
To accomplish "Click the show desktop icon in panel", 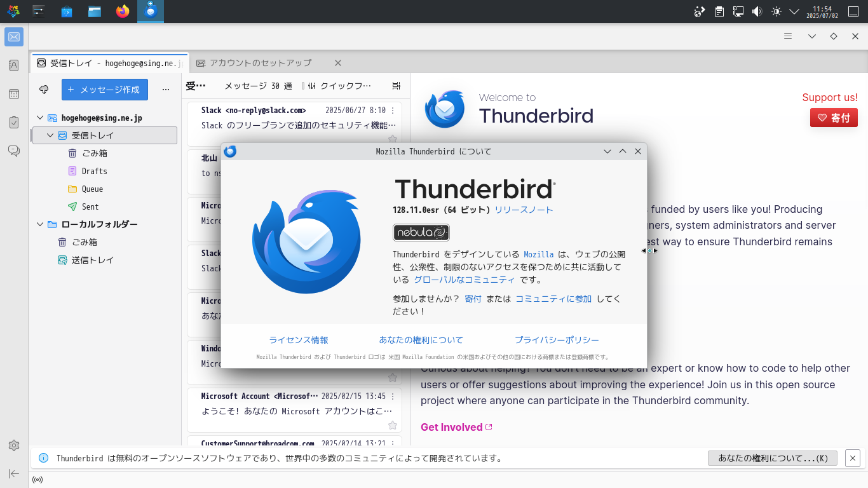I will (853, 11).
